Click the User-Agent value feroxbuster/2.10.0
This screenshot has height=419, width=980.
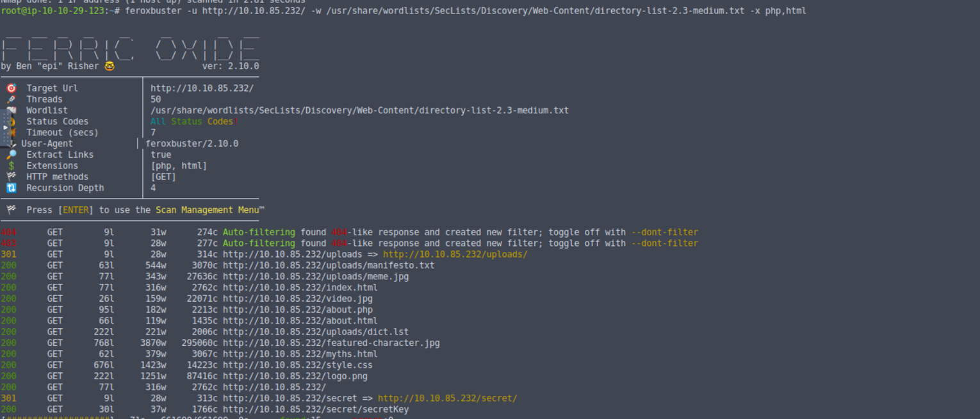(x=192, y=144)
